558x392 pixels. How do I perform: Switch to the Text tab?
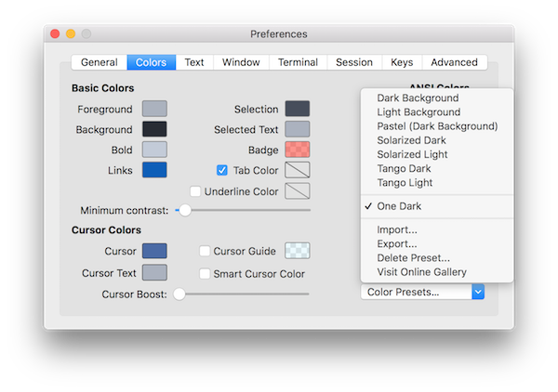coord(194,62)
